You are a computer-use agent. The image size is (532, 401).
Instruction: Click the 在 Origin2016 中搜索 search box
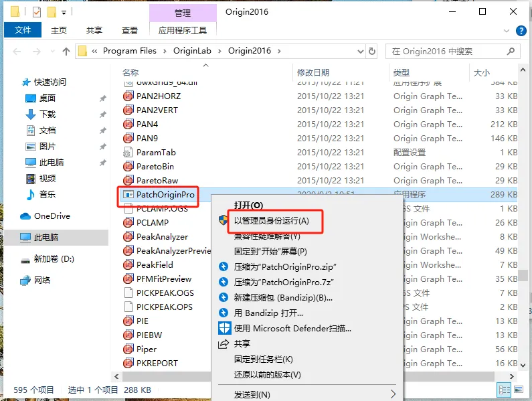coord(452,52)
